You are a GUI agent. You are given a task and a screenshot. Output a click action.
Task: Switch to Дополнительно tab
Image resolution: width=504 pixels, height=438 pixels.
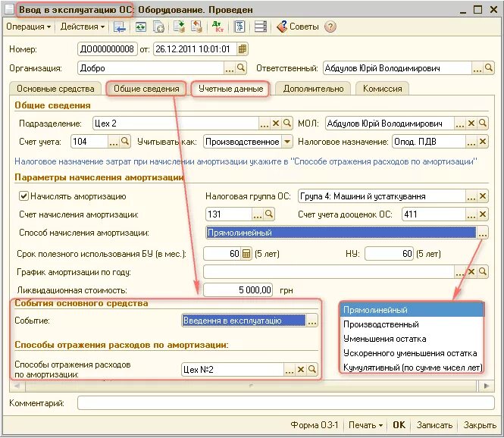tap(313, 89)
